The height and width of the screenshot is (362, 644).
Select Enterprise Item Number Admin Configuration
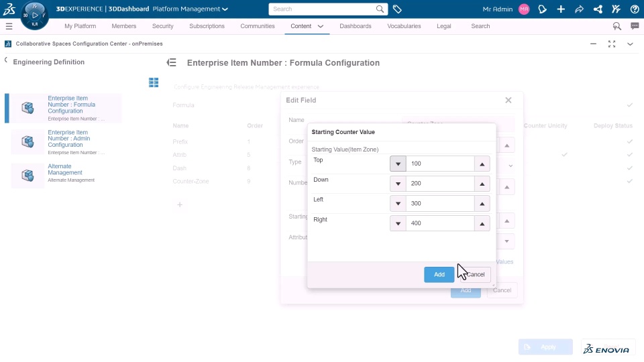pos(66,142)
